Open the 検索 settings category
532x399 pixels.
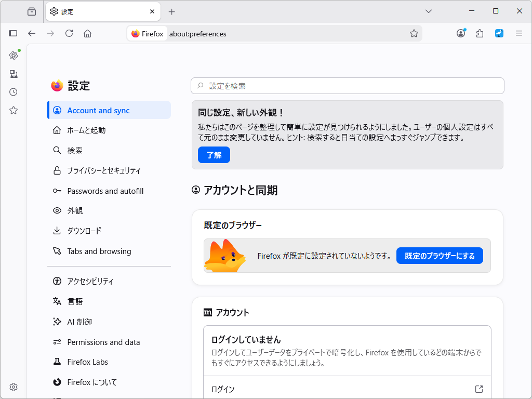tap(109, 150)
